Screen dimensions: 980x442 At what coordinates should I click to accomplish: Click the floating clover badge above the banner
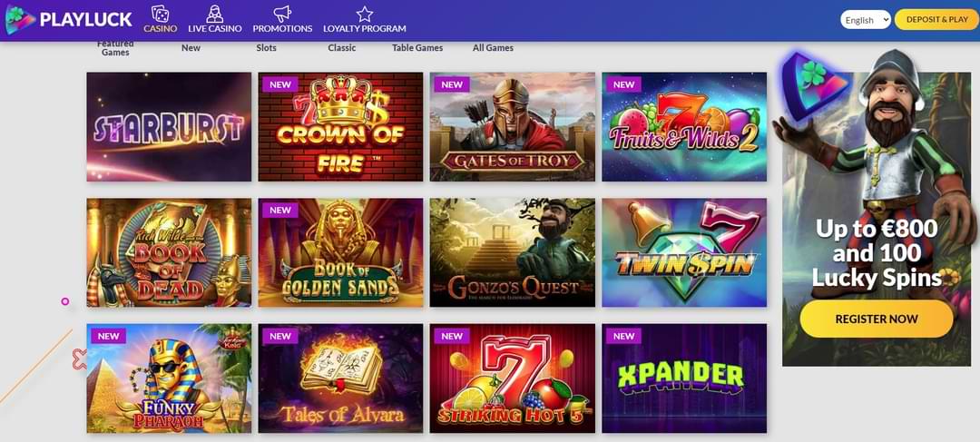tap(814, 86)
